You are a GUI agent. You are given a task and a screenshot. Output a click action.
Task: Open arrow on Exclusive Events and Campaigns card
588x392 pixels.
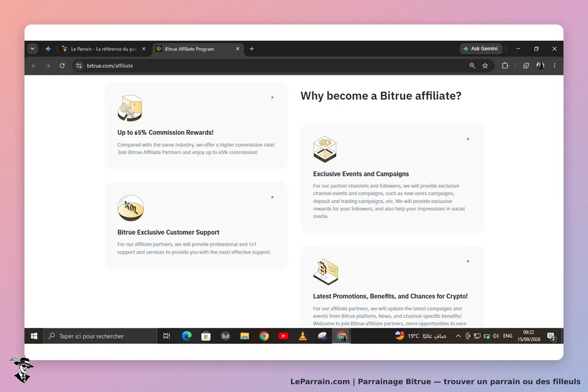(467, 139)
